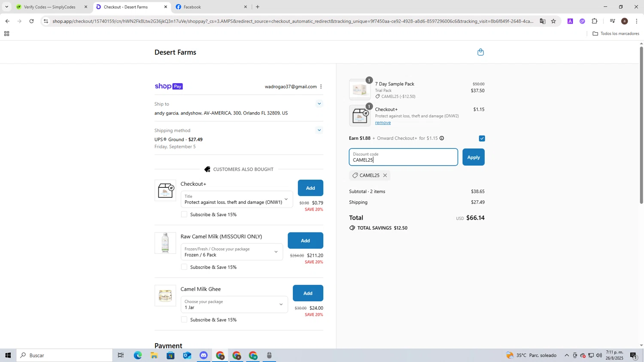
Task: Open the tab search dropdown arrow
Action: [x=6, y=7]
